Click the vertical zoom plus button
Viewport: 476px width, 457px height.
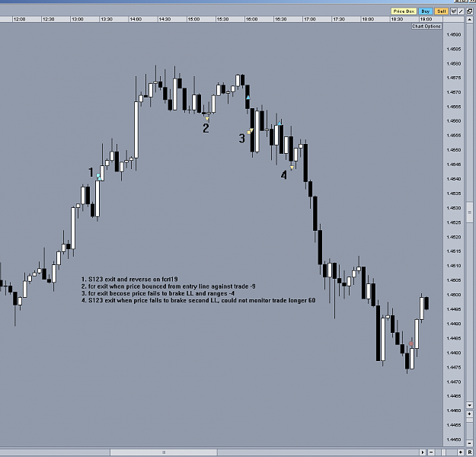click(x=469, y=414)
